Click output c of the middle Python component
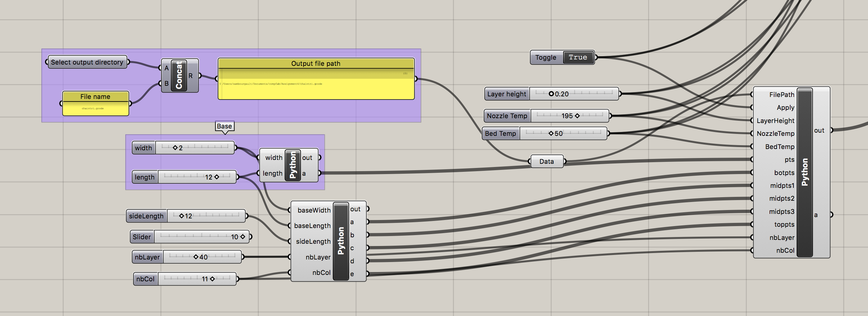Viewport: 868px width, 316px height. 352,248
